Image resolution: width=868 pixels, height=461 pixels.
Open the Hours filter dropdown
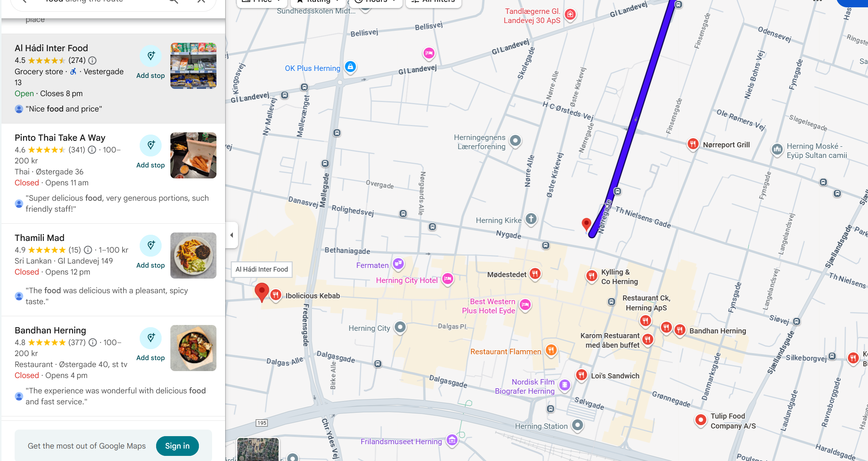375,1
